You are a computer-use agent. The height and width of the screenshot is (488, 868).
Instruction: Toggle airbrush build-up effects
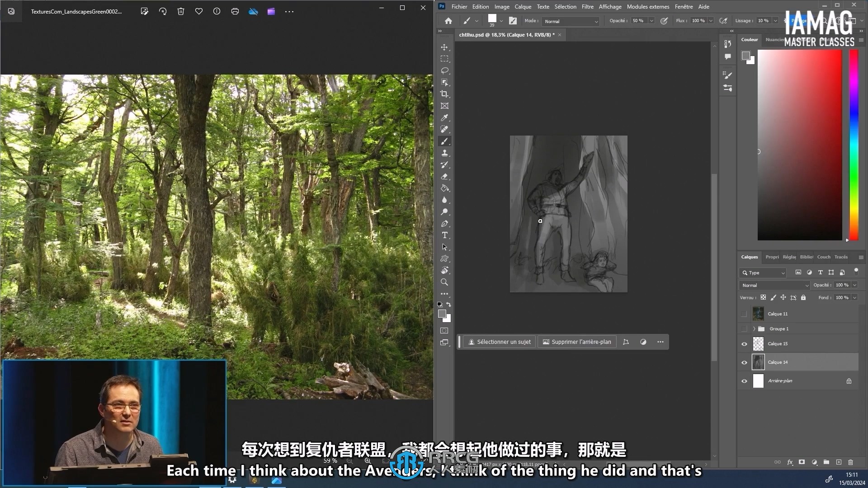pos(723,21)
